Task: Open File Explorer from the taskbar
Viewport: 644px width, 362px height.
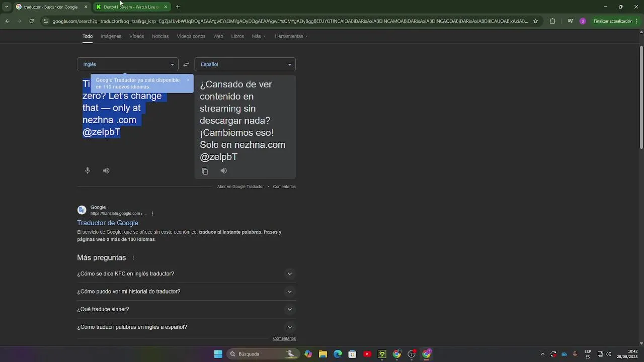Action: pyautogui.click(x=323, y=354)
